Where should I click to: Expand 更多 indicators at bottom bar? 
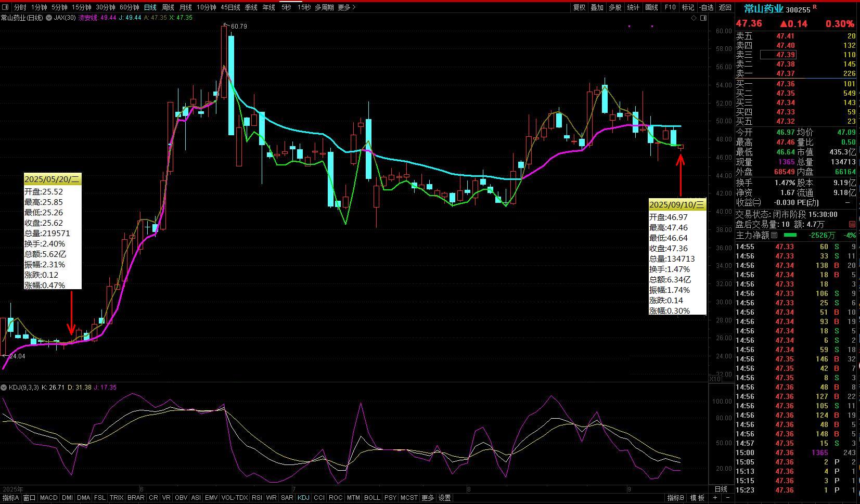[428, 498]
